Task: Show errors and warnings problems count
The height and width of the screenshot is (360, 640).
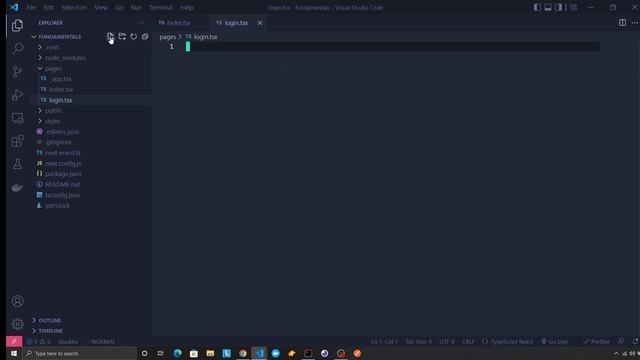Action: tap(39, 341)
